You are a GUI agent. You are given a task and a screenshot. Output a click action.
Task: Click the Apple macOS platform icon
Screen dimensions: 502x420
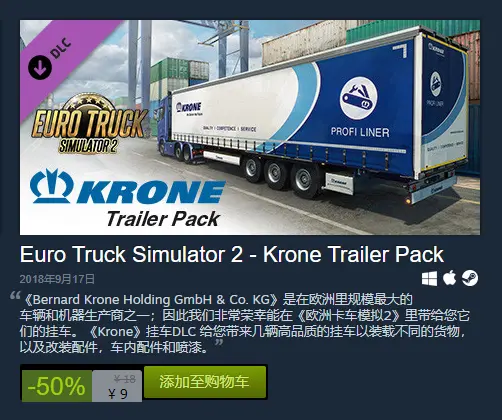(x=449, y=278)
